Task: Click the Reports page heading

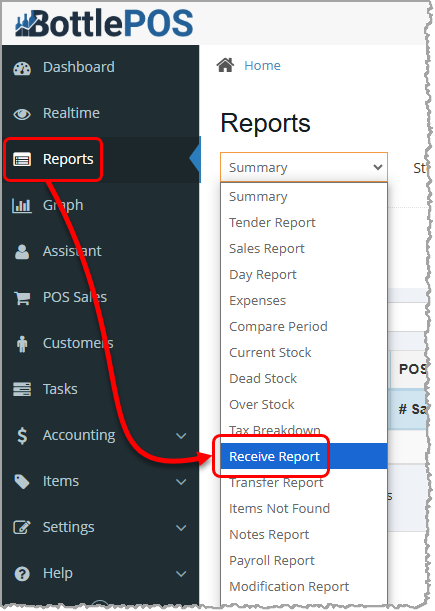Action: click(265, 123)
